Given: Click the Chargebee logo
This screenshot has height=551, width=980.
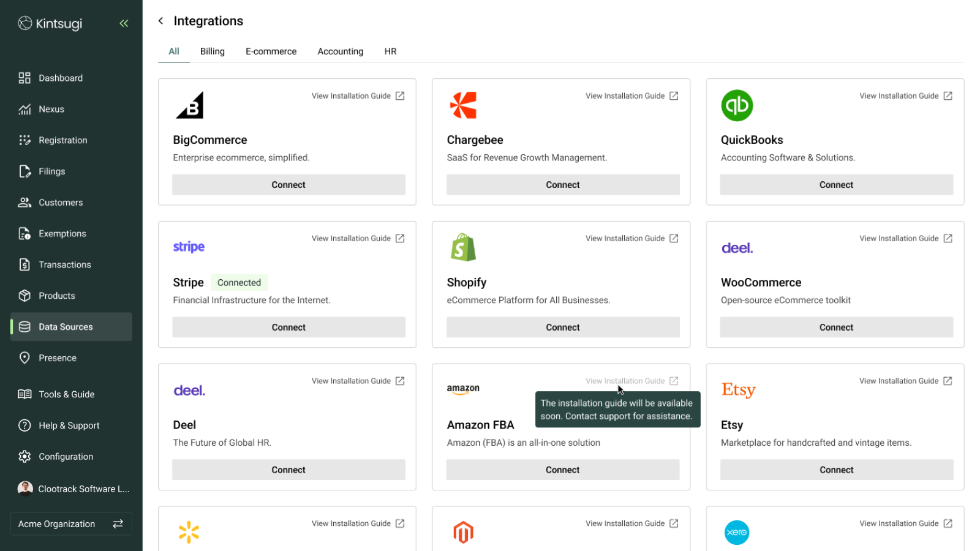Looking at the screenshot, I should pyautogui.click(x=464, y=105).
